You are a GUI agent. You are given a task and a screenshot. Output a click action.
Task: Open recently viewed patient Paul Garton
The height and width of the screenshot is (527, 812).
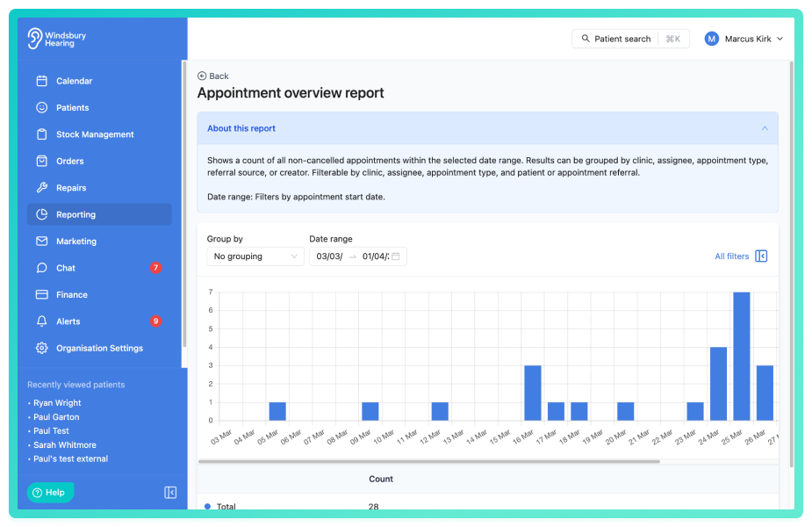coord(56,416)
